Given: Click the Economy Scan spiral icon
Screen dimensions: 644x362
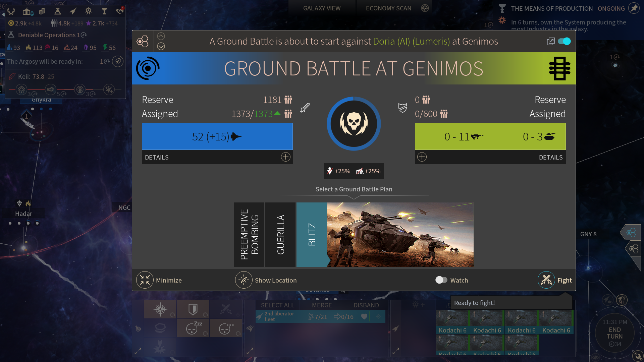Looking at the screenshot, I should click(425, 8).
